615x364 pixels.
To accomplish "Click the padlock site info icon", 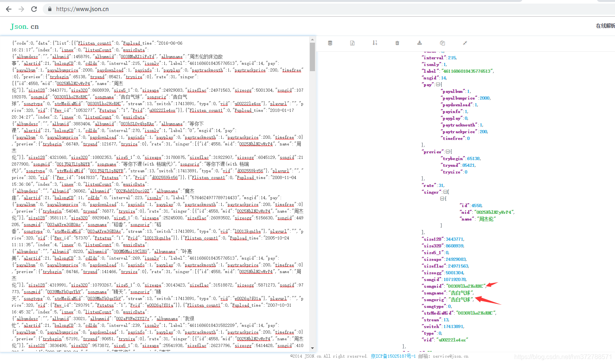I will click(50, 9).
